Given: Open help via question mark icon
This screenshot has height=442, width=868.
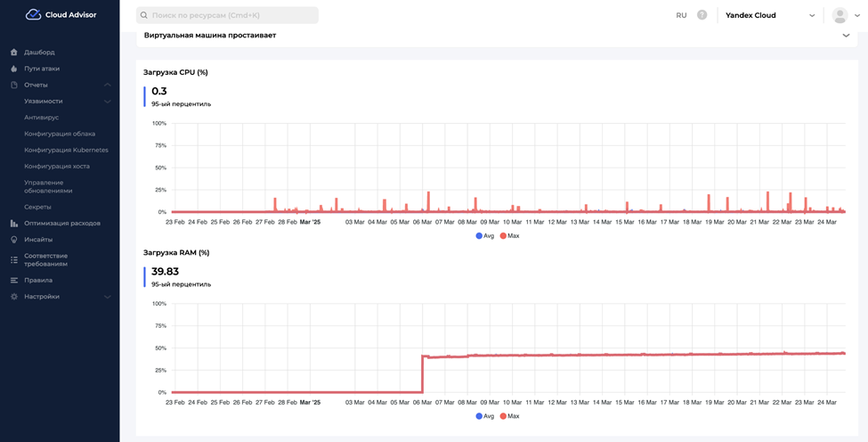Looking at the screenshot, I should point(702,15).
